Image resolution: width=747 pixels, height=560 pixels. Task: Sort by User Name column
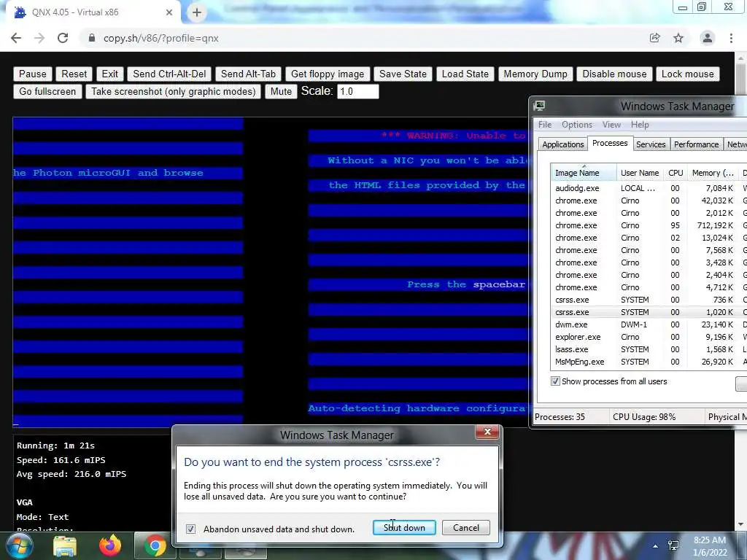click(x=640, y=173)
